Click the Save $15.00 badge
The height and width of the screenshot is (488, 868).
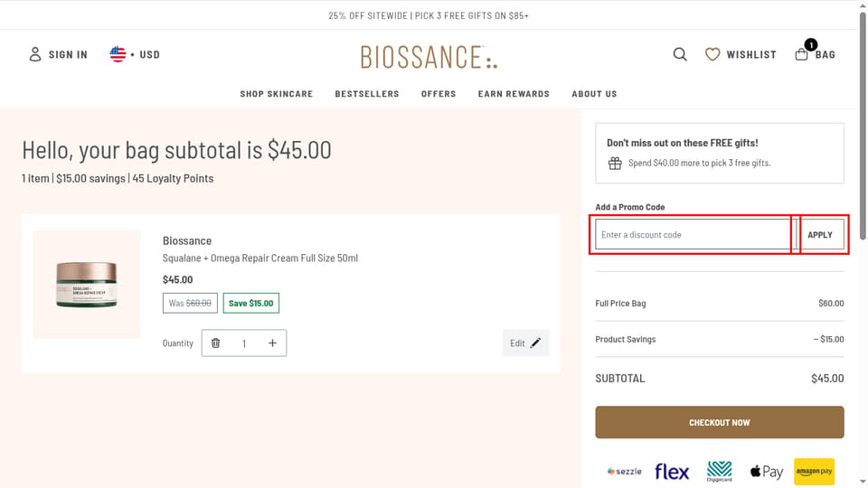point(251,304)
